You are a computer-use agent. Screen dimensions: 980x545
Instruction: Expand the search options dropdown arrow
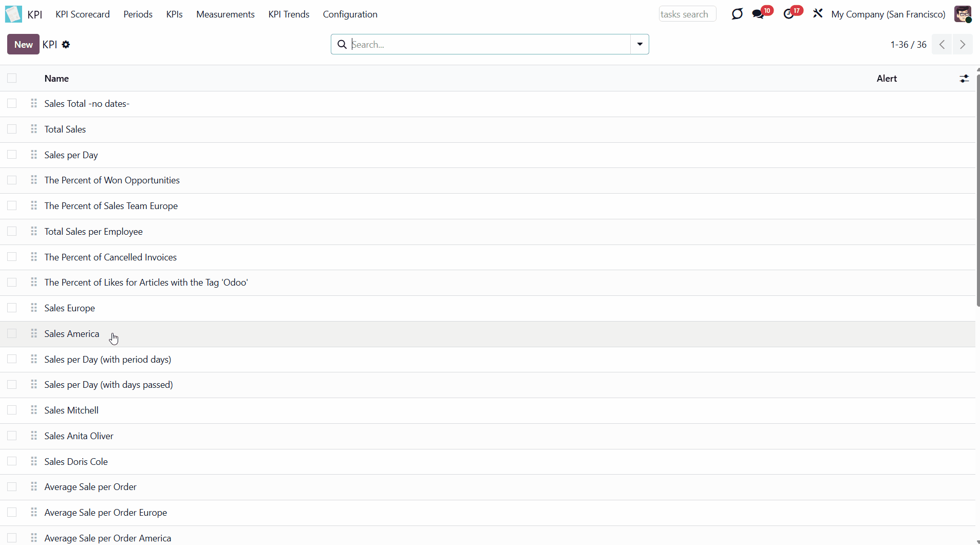639,44
